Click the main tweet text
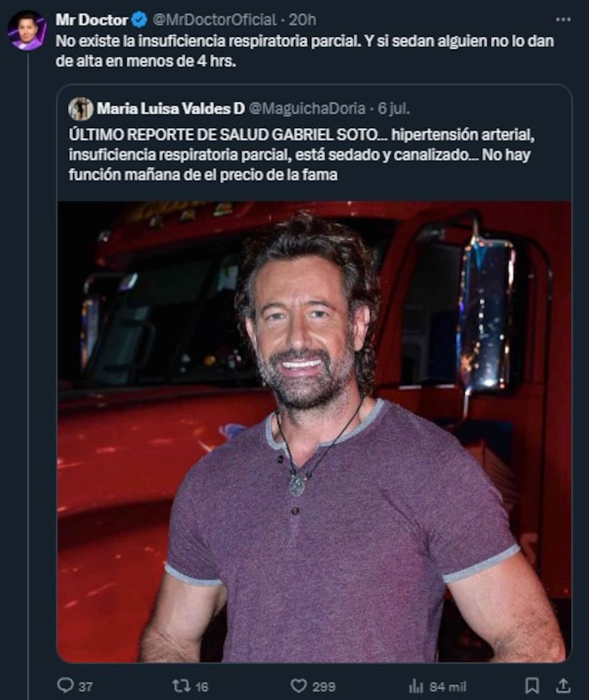This screenshot has height=700, width=589. [304, 51]
